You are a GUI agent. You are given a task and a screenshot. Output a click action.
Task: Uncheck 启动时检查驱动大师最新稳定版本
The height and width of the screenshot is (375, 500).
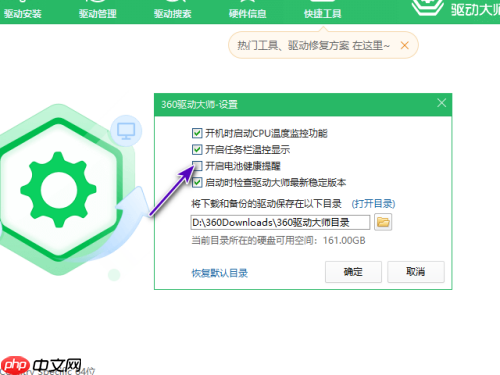click(x=197, y=182)
